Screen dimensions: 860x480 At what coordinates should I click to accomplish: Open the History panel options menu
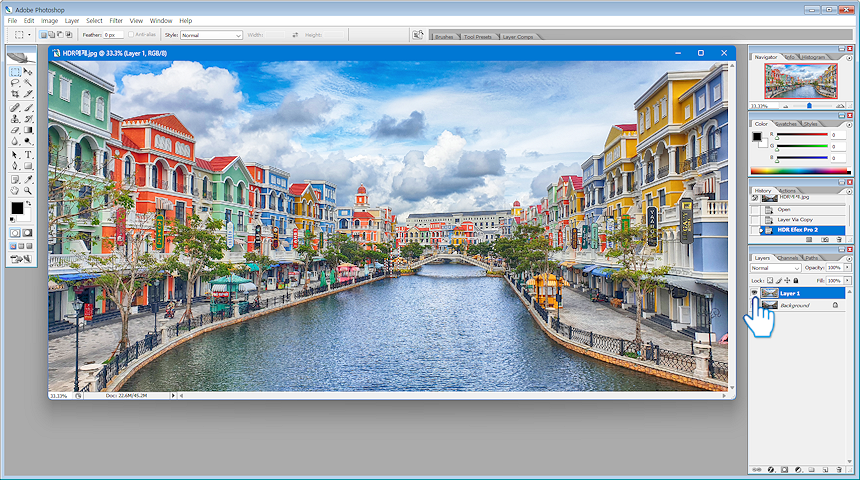click(849, 191)
